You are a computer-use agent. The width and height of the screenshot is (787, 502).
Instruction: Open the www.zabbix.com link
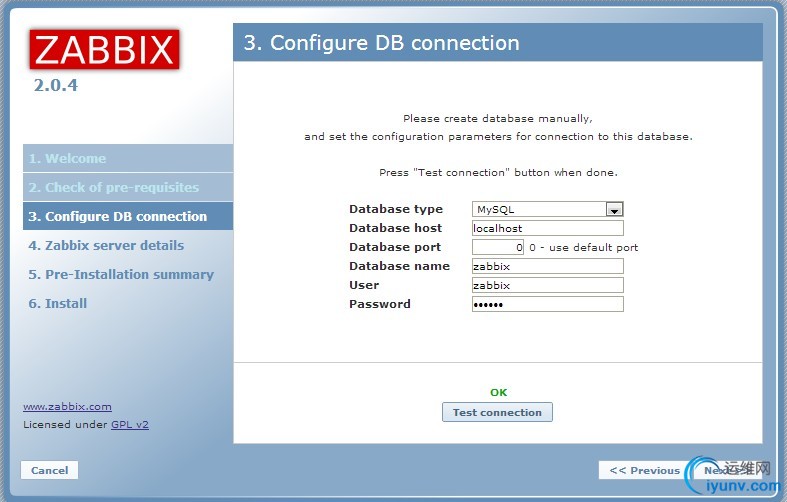pyautogui.click(x=67, y=407)
